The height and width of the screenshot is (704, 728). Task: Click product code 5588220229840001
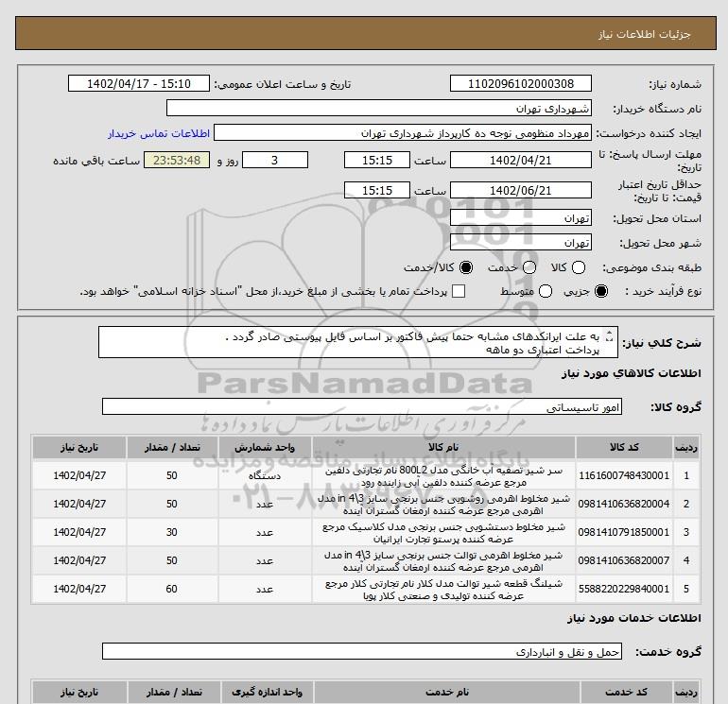[x=624, y=589]
